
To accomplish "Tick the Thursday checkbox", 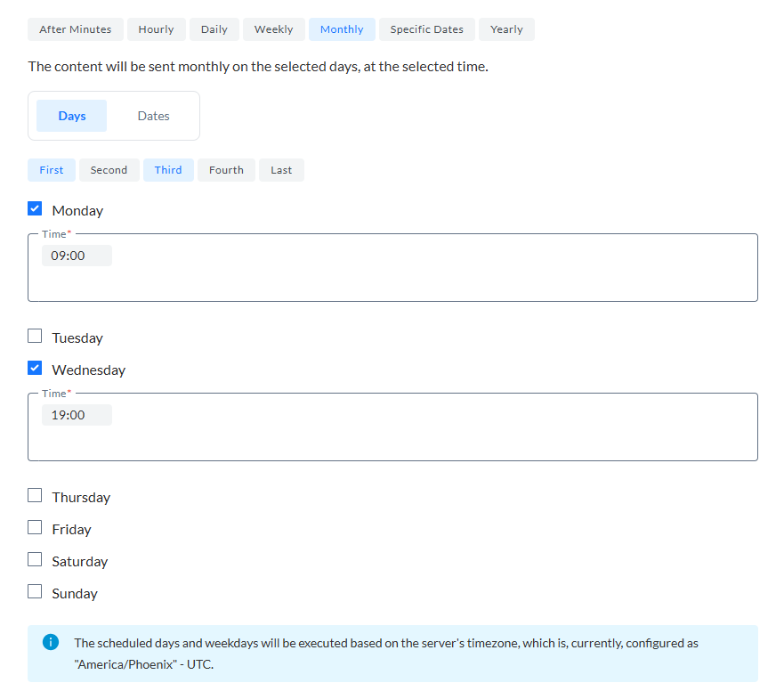I will [x=35, y=496].
